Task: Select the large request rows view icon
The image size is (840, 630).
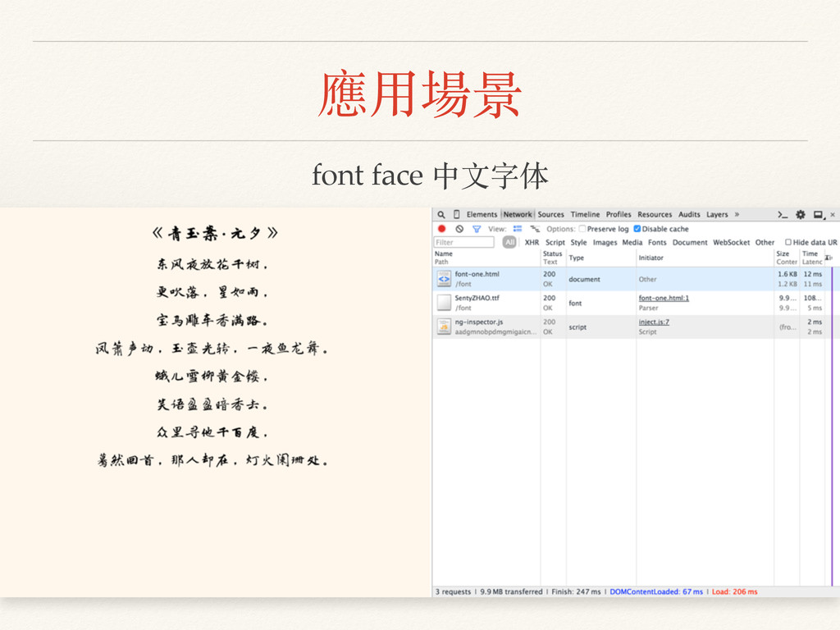Action: 518,229
